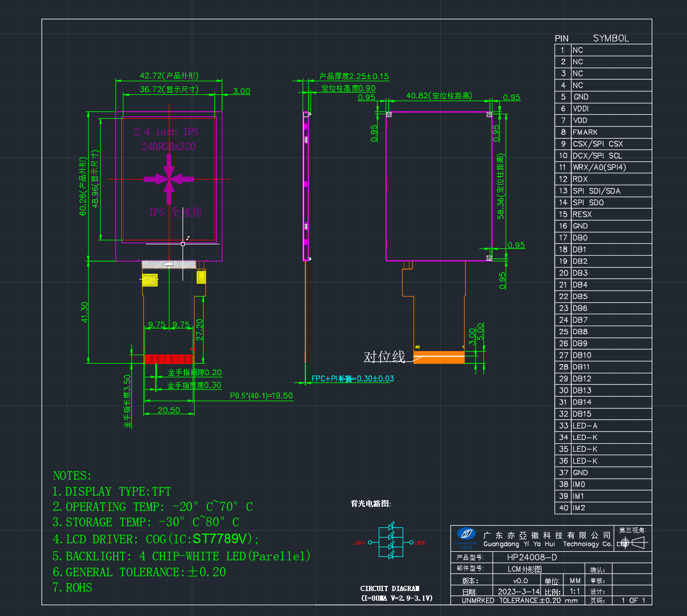
Task: Select the 58.36 locating post distance dimension
Action: tap(500, 186)
